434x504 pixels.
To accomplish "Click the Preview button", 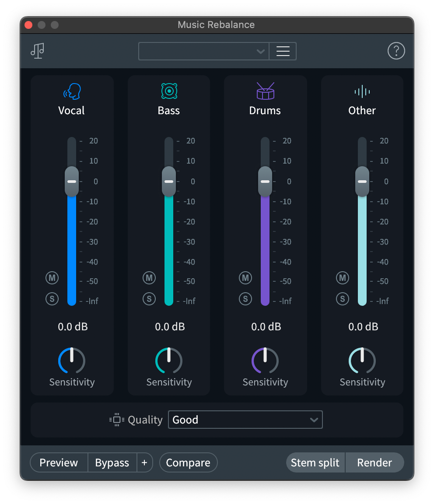I will pyautogui.click(x=59, y=462).
